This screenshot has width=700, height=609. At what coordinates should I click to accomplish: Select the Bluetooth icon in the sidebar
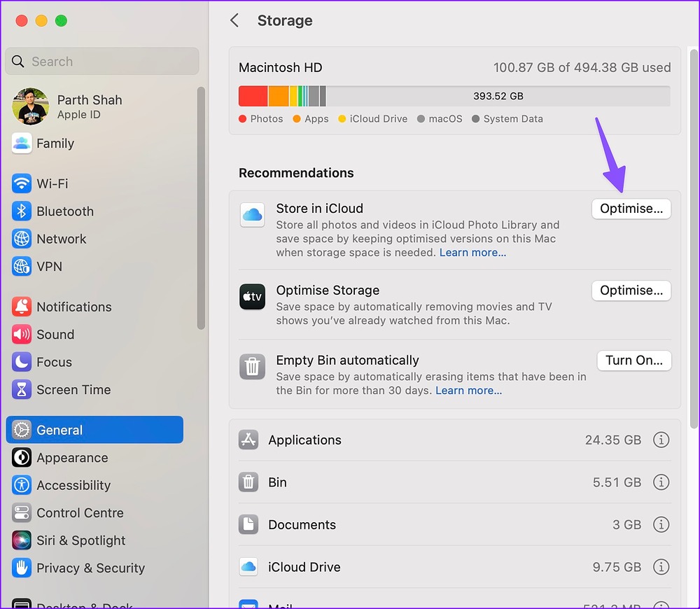(x=22, y=211)
